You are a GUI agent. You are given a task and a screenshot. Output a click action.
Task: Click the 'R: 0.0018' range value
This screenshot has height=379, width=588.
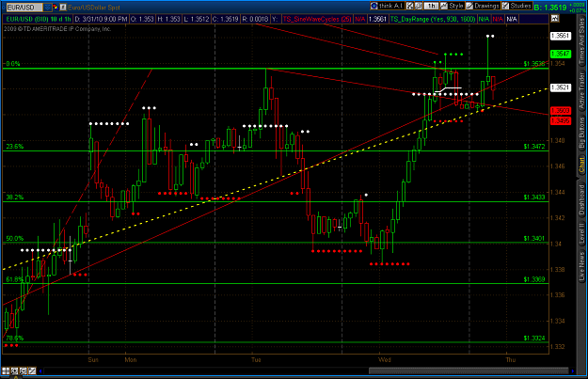[255, 19]
